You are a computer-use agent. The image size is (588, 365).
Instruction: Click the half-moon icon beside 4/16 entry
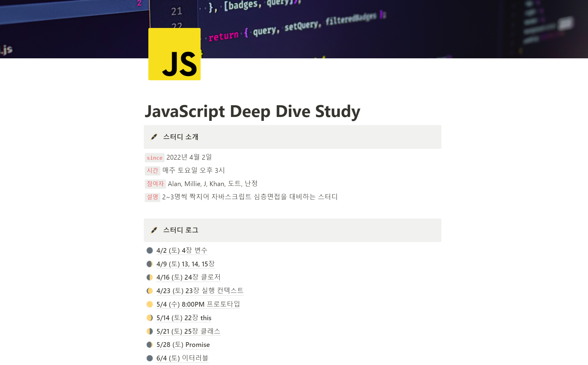[150, 277]
